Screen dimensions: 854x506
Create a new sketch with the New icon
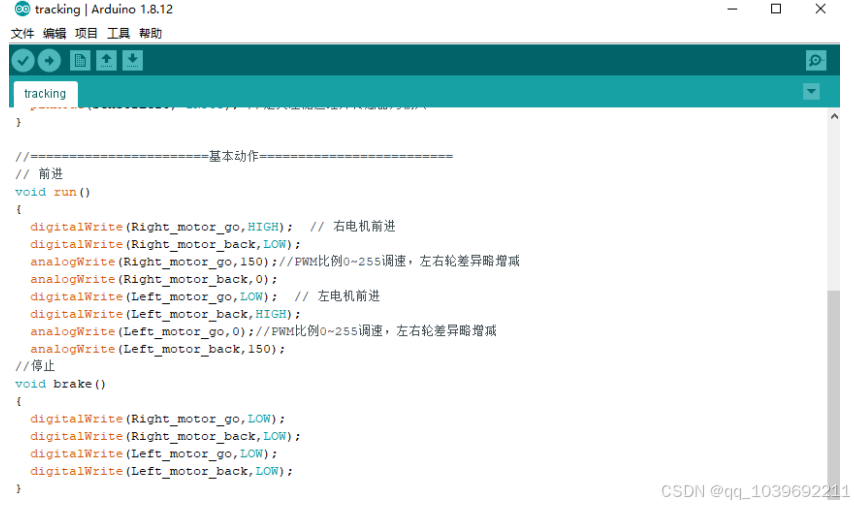80,60
